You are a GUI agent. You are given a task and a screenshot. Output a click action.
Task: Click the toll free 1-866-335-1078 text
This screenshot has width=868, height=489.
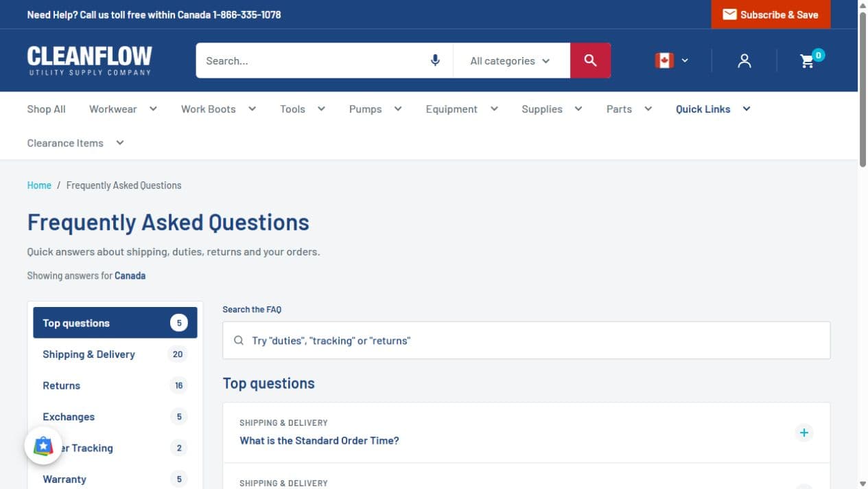point(246,14)
